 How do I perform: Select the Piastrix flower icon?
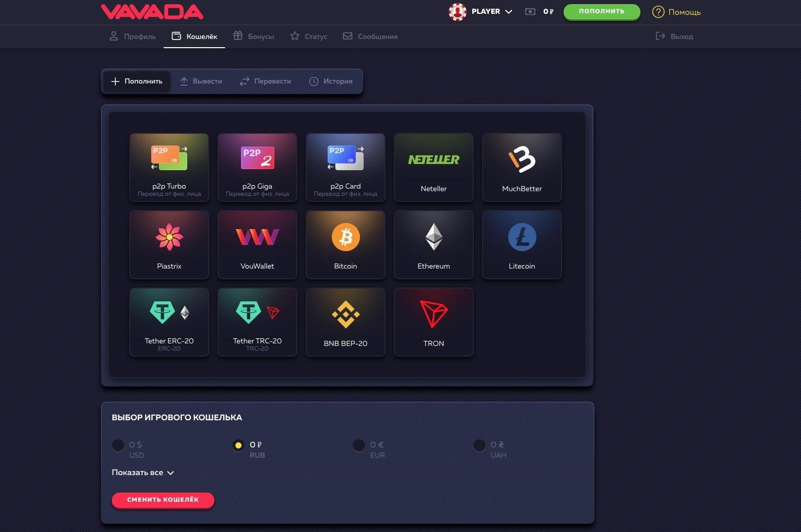[x=169, y=237]
